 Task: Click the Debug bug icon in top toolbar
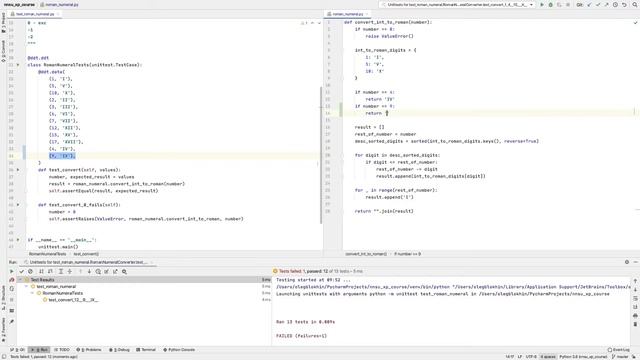pos(550,4)
